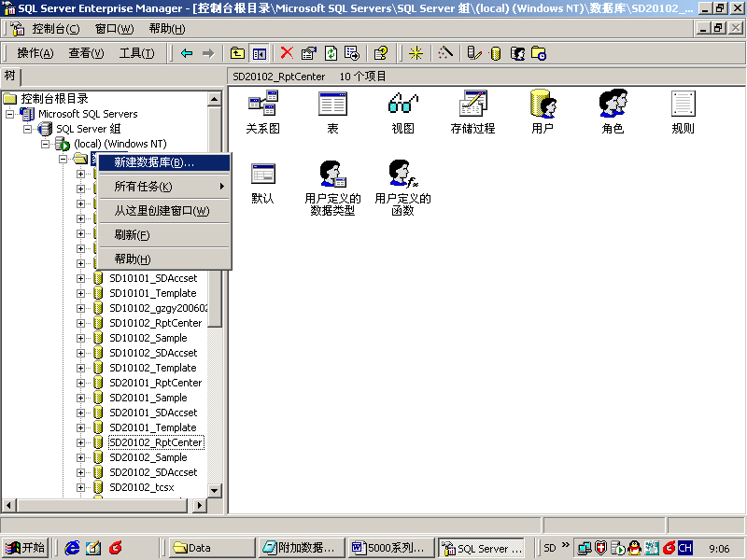747x560 pixels.
Task: Expand the SD10102_RptCenter database node
Action: point(80,323)
